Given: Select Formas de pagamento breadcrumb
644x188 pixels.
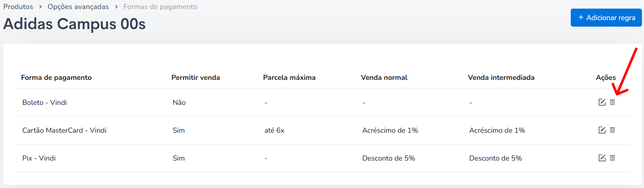Looking at the screenshot, I should pos(160,7).
